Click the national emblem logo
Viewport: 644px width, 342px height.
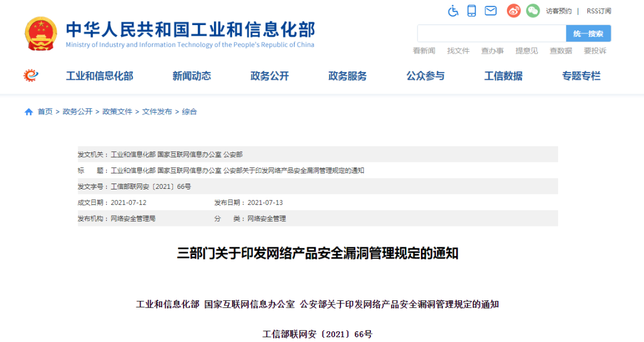41,34
